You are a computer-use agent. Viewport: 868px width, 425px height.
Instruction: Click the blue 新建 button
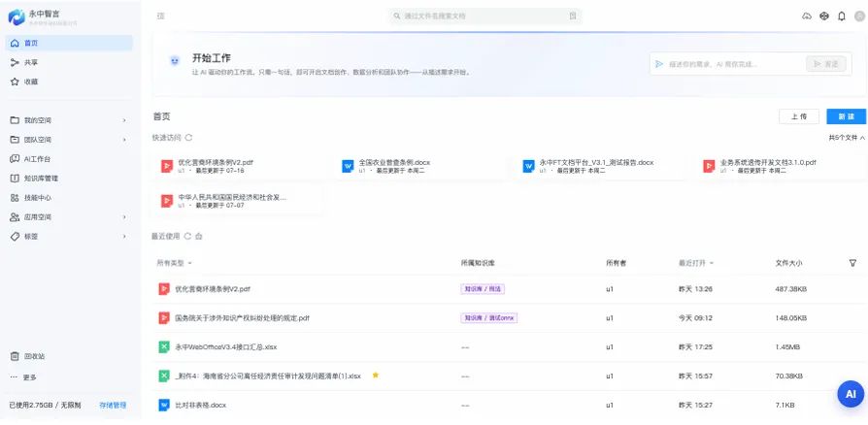pyautogui.click(x=847, y=116)
